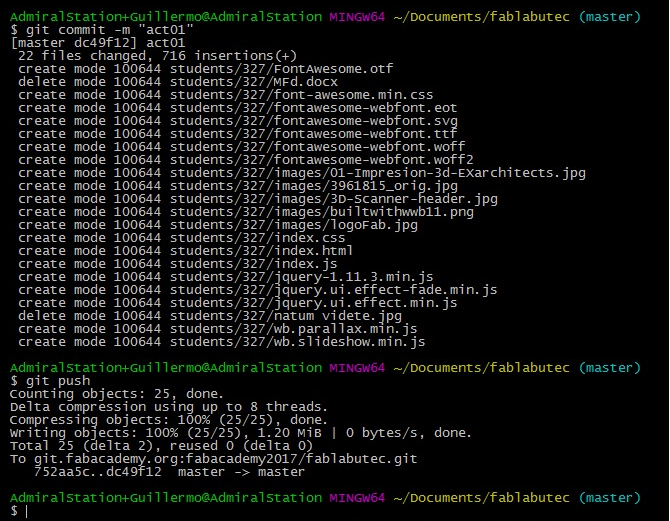670x521 pixels.
Task: Click the Delta compression threads line
Action: click(169, 407)
